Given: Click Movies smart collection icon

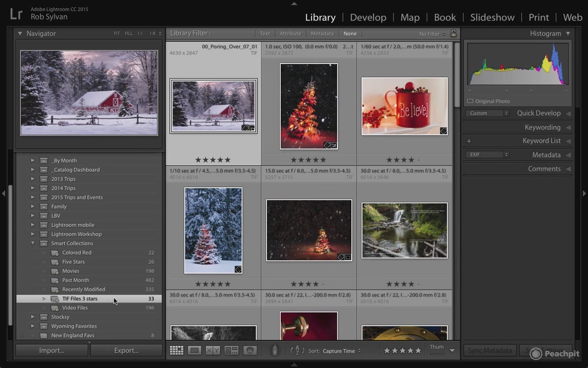Looking at the screenshot, I should 55,271.
